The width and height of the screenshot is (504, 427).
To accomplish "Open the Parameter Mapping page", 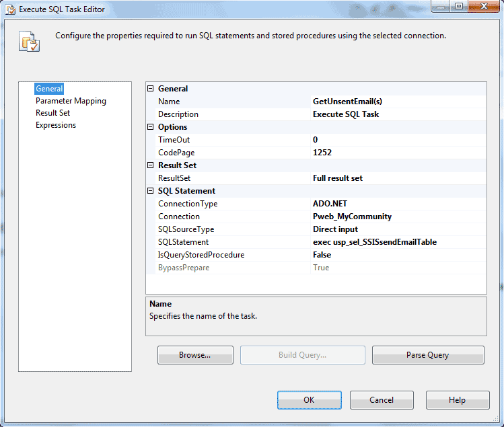I will [71, 101].
